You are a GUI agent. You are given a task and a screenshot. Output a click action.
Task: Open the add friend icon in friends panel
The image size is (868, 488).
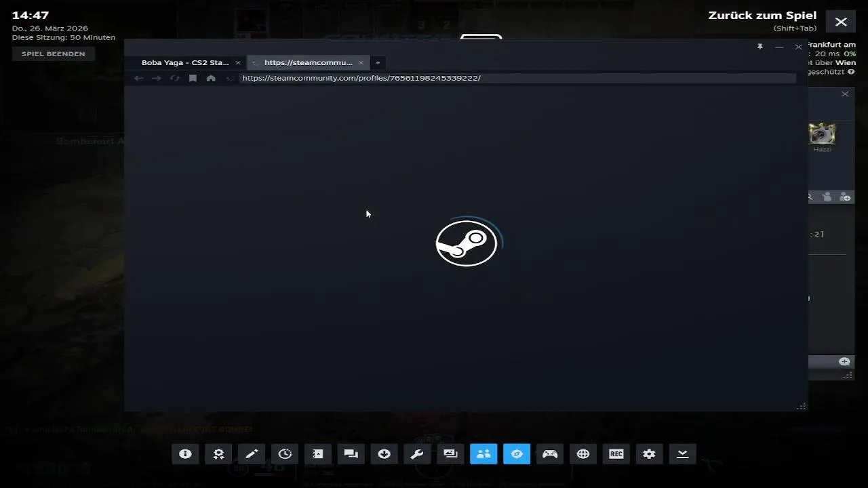[x=845, y=197]
